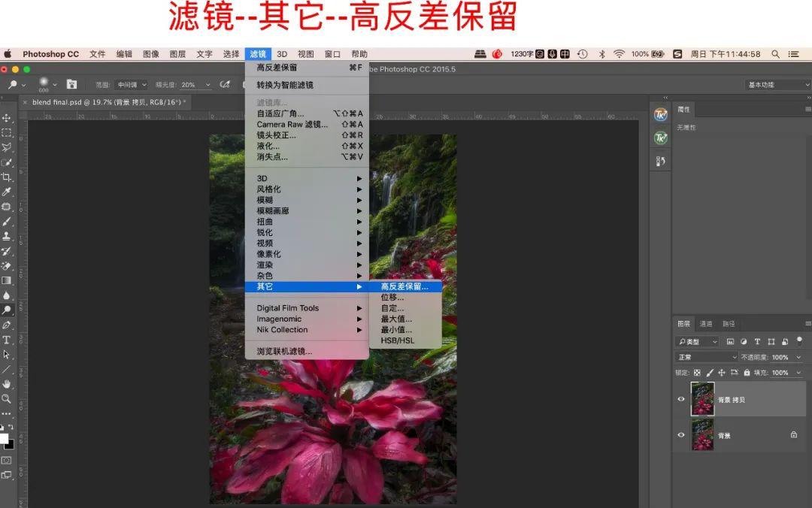This screenshot has width=812, height=508.
Task: Select the Spot Healing tool
Action: (6, 207)
